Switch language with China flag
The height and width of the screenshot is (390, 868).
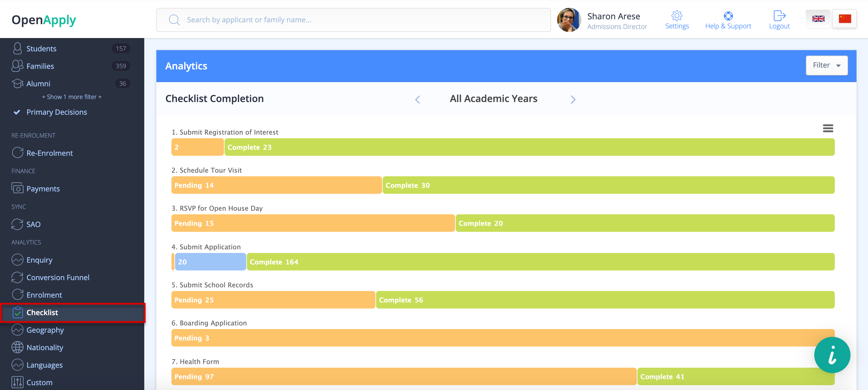coord(845,19)
